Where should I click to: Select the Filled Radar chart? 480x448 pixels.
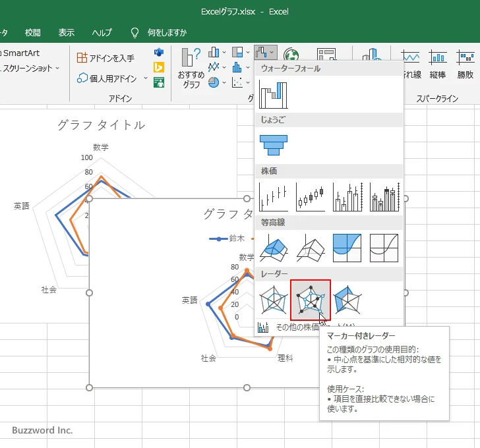point(347,300)
